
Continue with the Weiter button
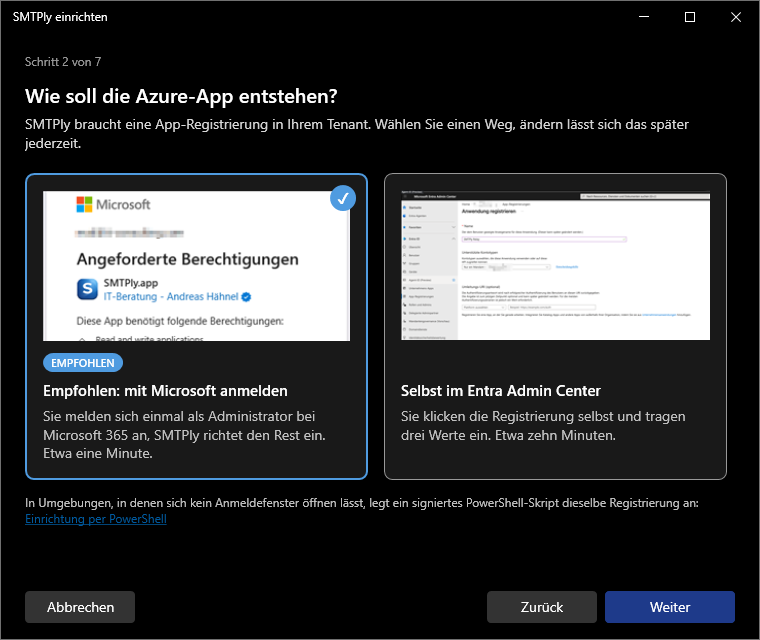670,607
